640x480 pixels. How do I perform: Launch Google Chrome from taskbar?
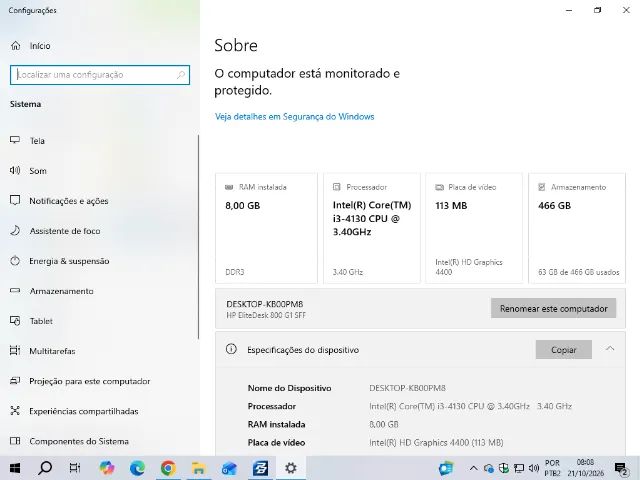tap(168, 468)
